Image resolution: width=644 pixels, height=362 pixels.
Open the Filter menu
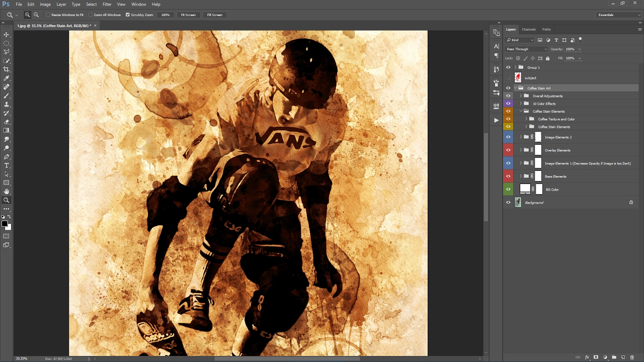pyautogui.click(x=107, y=5)
